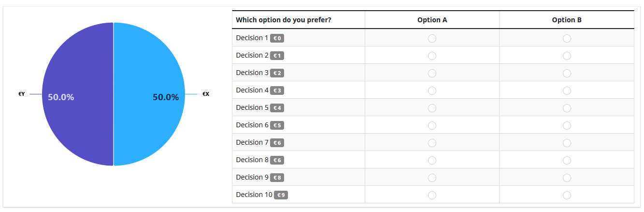Choose Option B for Decision 2
This screenshot has width=644, height=212.
point(567,56)
